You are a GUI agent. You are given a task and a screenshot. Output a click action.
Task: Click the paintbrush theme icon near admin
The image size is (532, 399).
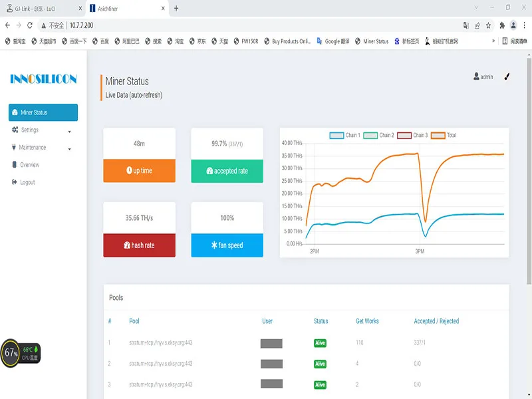tap(507, 76)
